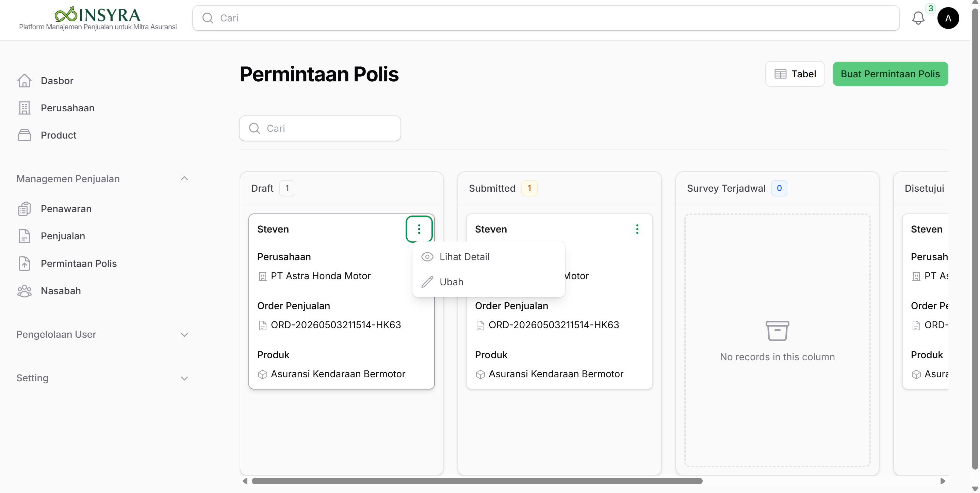980x493 pixels.
Task: Click the product box icon in Draft card
Action: [x=262, y=374]
